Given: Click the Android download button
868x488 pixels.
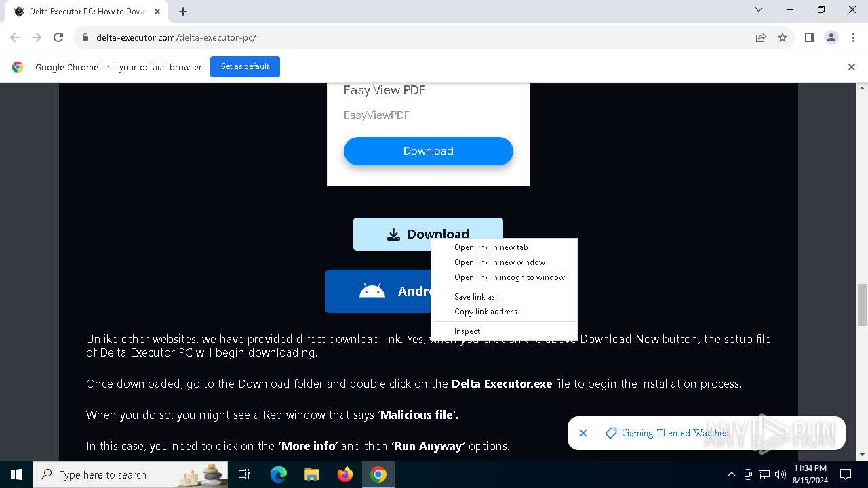Looking at the screenshot, I should pos(378,291).
